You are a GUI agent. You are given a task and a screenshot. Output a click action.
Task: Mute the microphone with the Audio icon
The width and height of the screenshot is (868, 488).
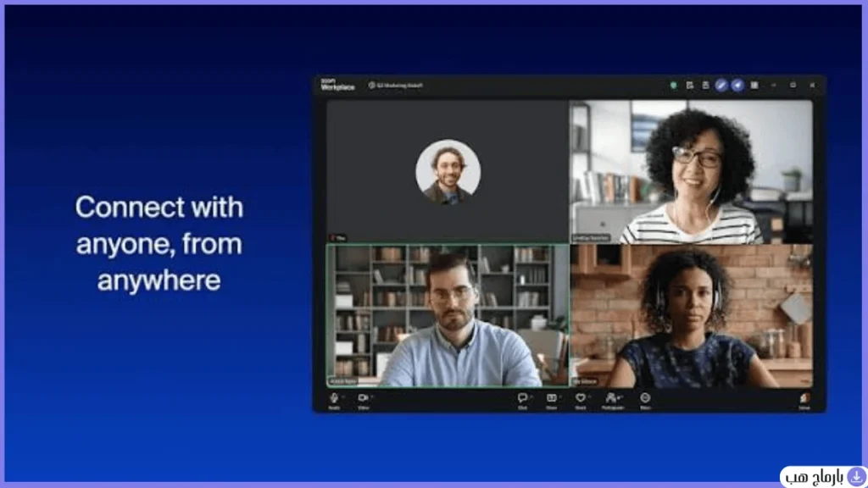point(334,398)
